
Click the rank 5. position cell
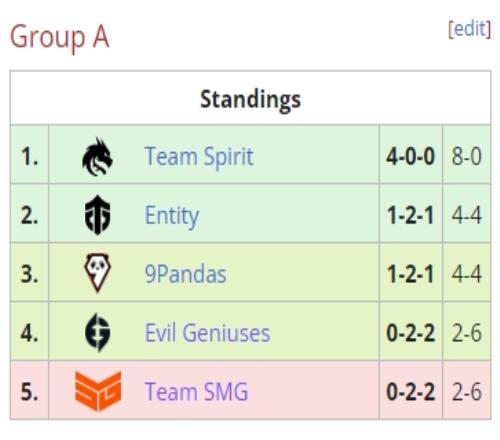[29, 391]
